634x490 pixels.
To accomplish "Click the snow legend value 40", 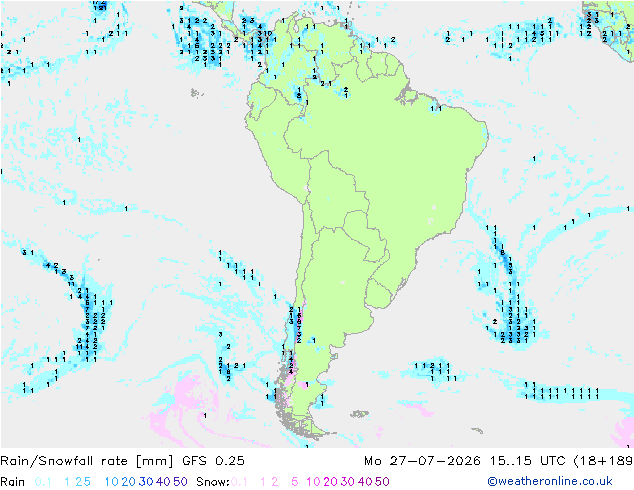I will coord(365,482).
